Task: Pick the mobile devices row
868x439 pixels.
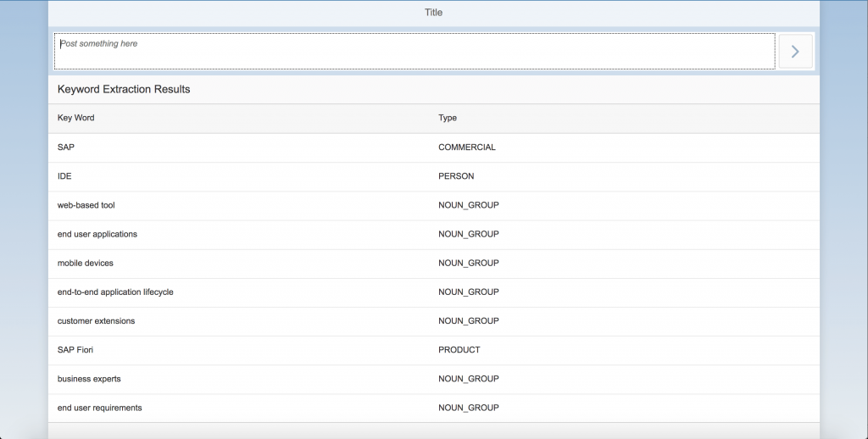Action: click(433, 264)
